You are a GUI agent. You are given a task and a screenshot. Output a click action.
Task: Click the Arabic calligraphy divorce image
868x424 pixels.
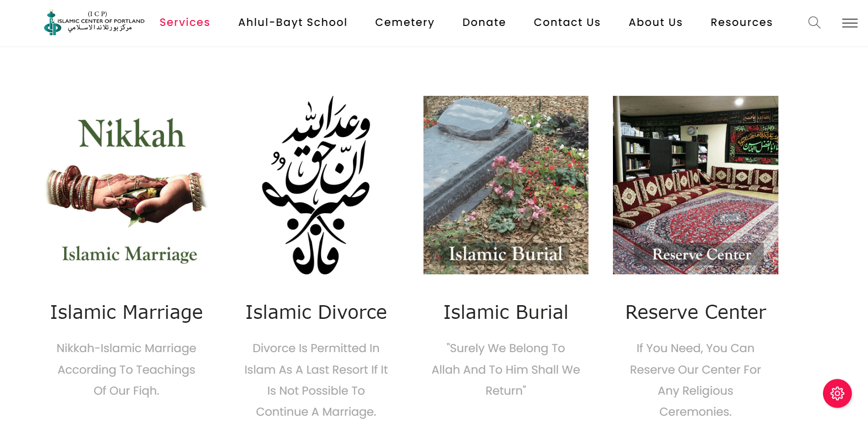[316, 185]
